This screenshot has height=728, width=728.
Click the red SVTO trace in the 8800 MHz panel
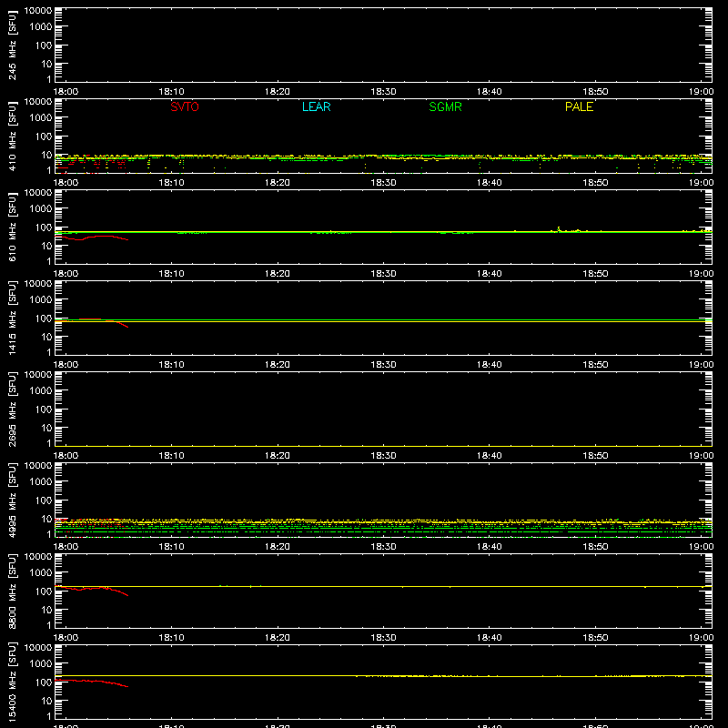(x=92, y=590)
